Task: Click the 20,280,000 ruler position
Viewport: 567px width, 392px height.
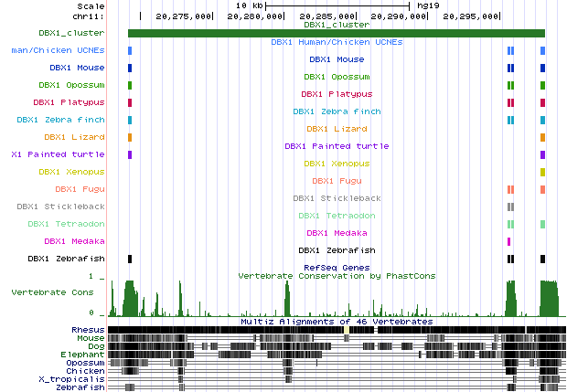Action: pos(257,16)
